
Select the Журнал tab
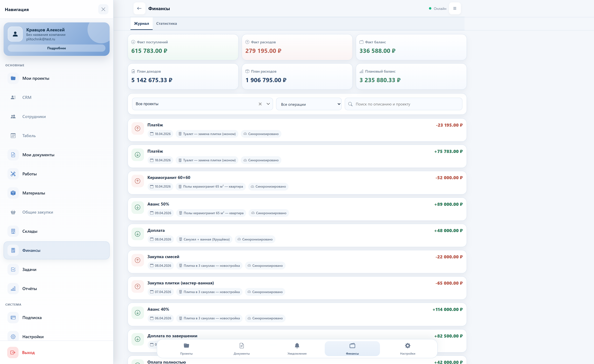(141, 24)
